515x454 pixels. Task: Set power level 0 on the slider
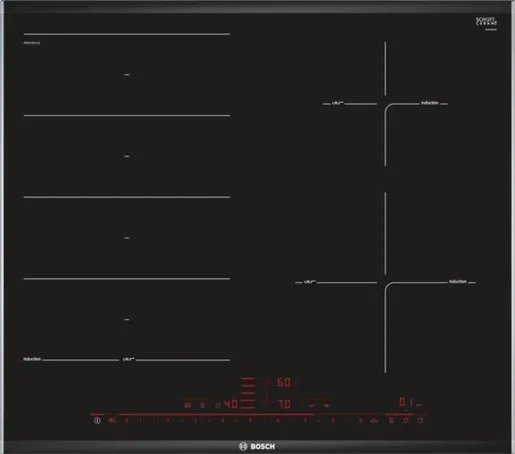click(126, 421)
